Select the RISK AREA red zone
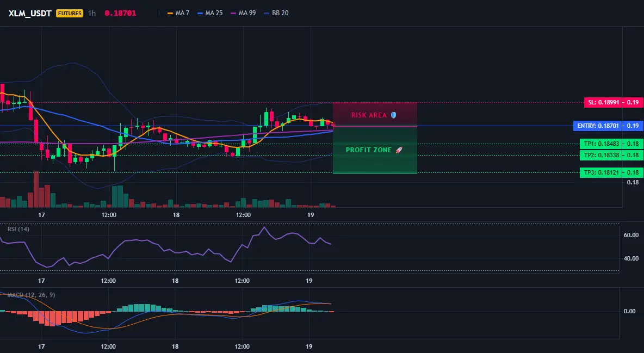Image resolution: width=644 pixels, height=353 pixels. (375, 114)
